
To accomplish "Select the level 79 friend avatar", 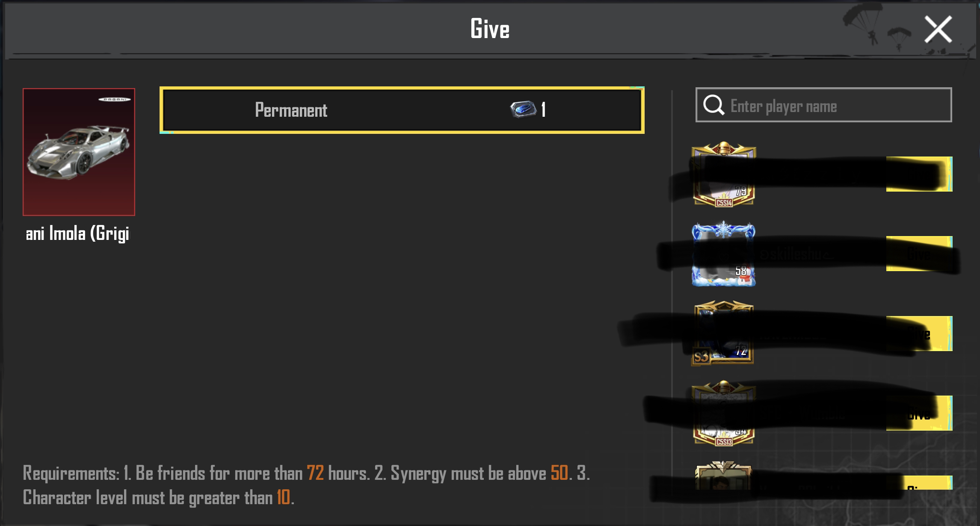I will tap(724, 174).
